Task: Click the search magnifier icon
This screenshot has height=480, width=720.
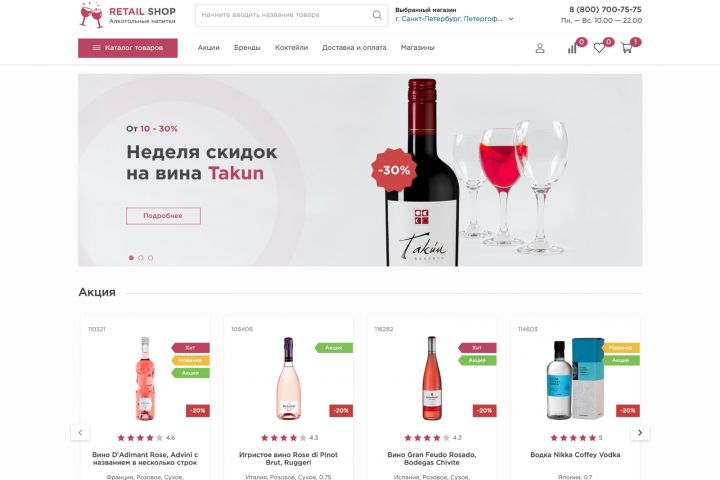Action: pos(377,15)
